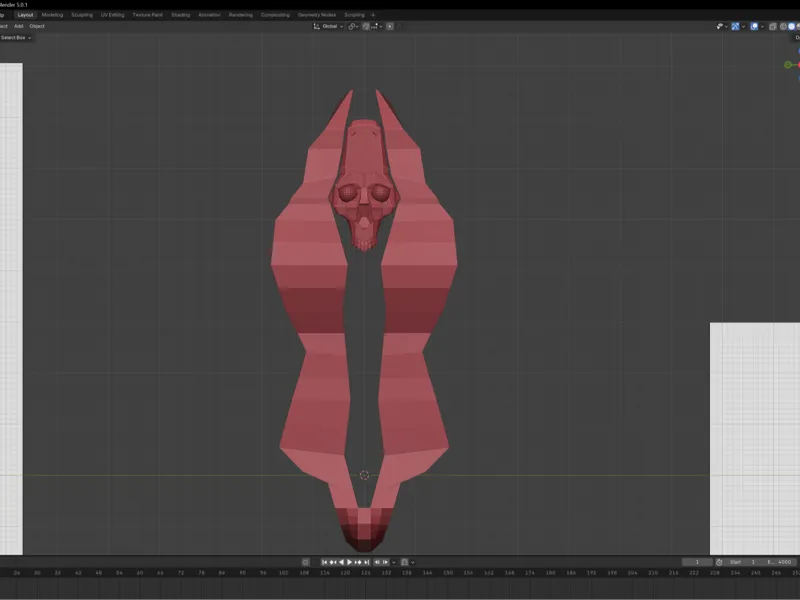The width and height of the screenshot is (800, 600).
Task: Play animation in reverse
Action: point(341,562)
